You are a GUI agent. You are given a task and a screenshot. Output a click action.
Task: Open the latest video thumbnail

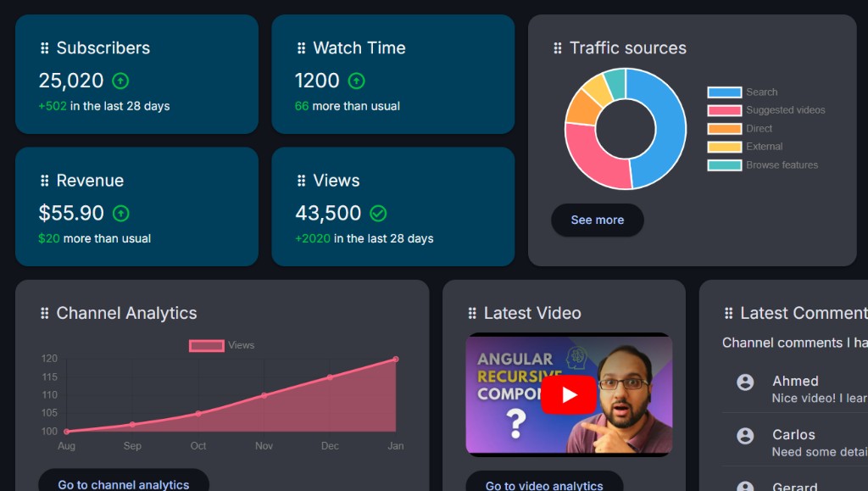[x=569, y=394]
